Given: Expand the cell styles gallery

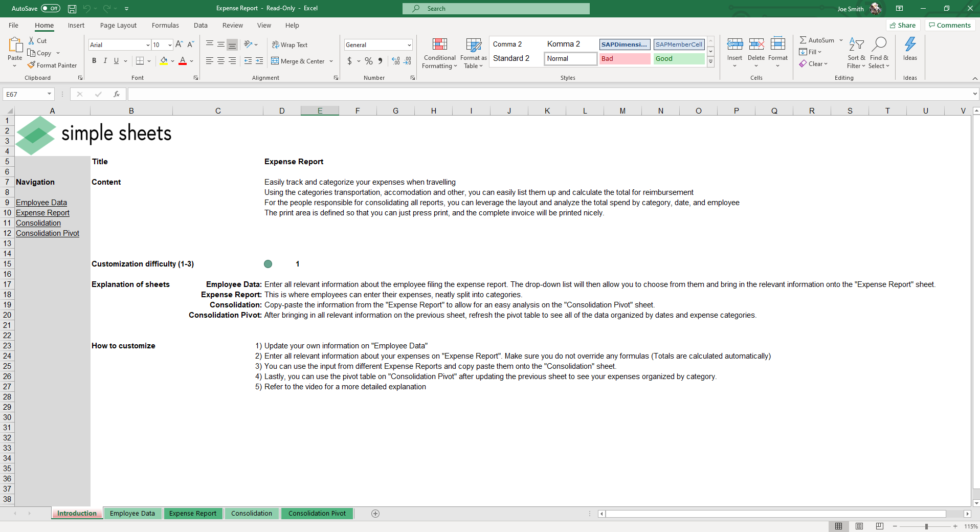Looking at the screenshot, I should [710, 61].
